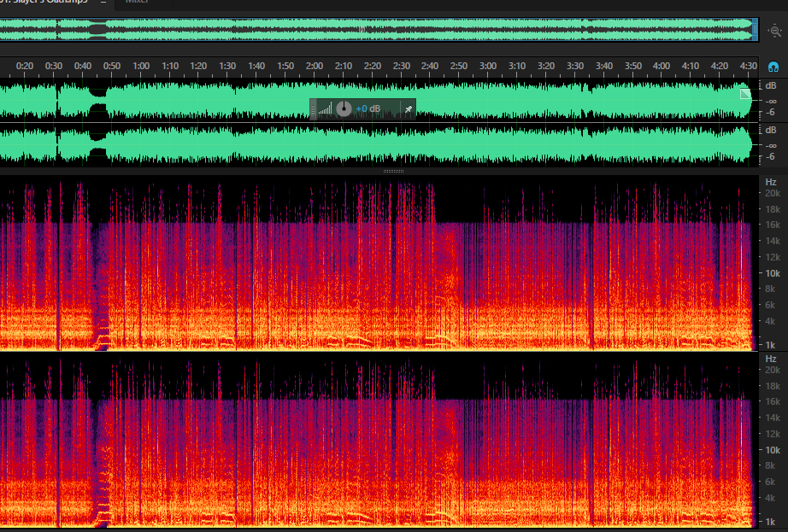Click the -6 label of the lower waveform scale
Viewport: 788px width, 532px height.
pyautogui.click(x=770, y=156)
